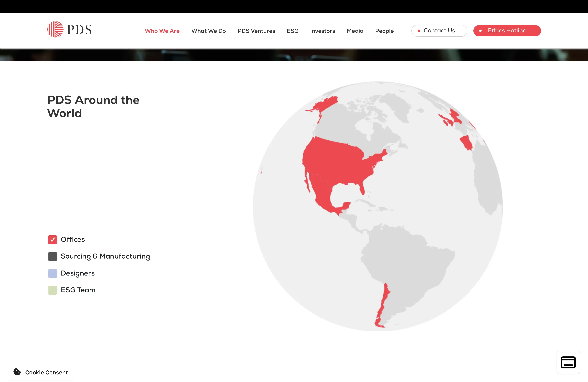
Task: Toggle the Offices checkbox
Action: click(52, 240)
